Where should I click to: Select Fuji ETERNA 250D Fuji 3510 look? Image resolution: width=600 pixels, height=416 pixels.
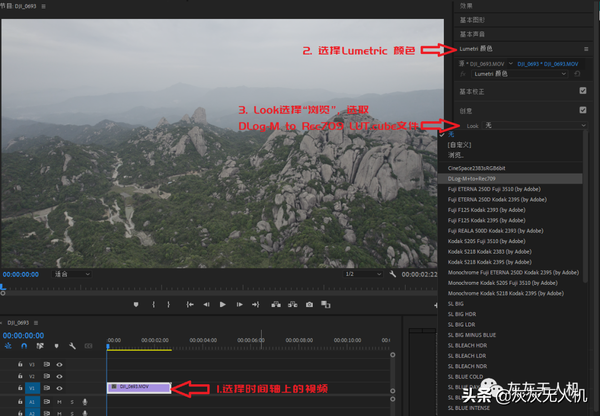[x=494, y=189]
